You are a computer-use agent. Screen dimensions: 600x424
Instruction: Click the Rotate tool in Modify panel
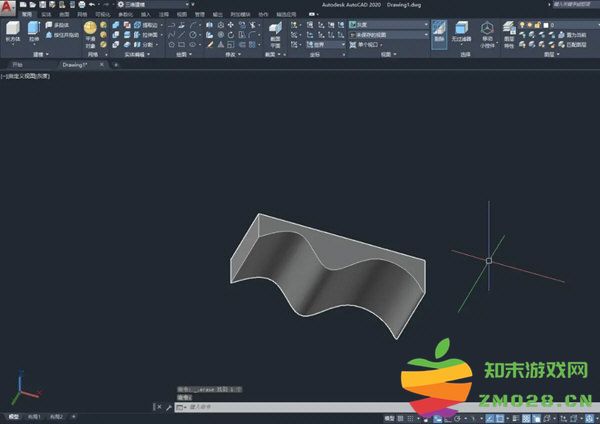231,35
